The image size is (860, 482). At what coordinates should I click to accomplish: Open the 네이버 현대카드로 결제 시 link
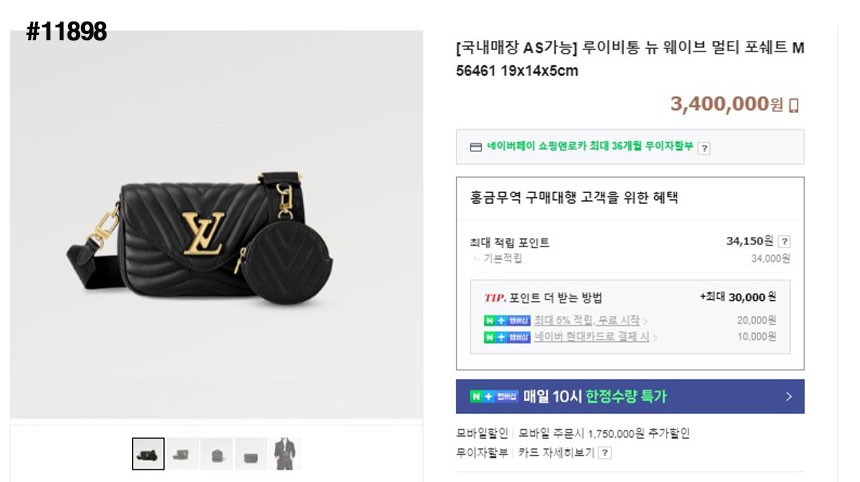(x=592, y=337)
